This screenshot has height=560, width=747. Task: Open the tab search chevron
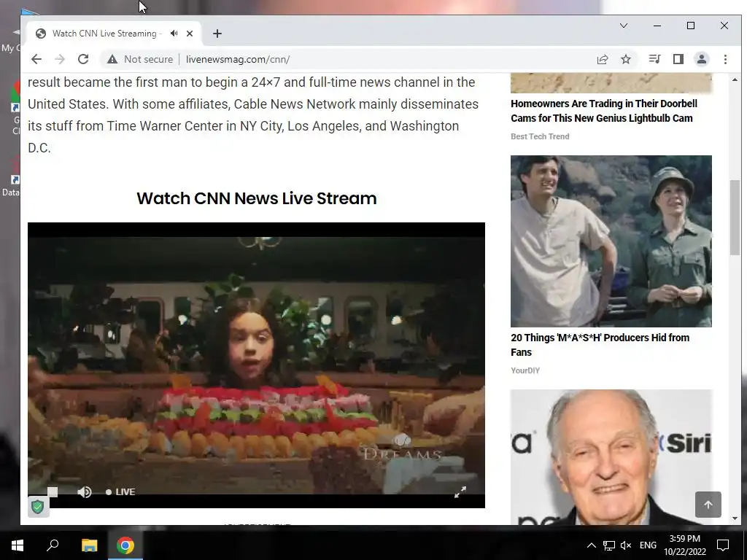[624, 26]
